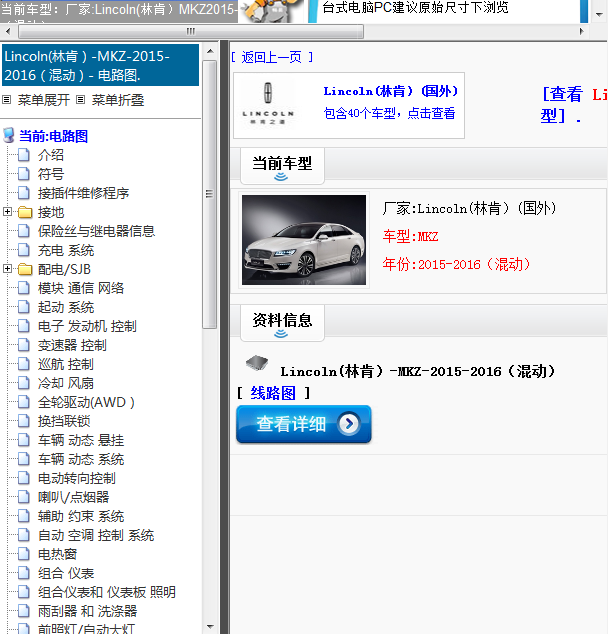
Task: Open the 符号 document icon
Action: [24, 173]
